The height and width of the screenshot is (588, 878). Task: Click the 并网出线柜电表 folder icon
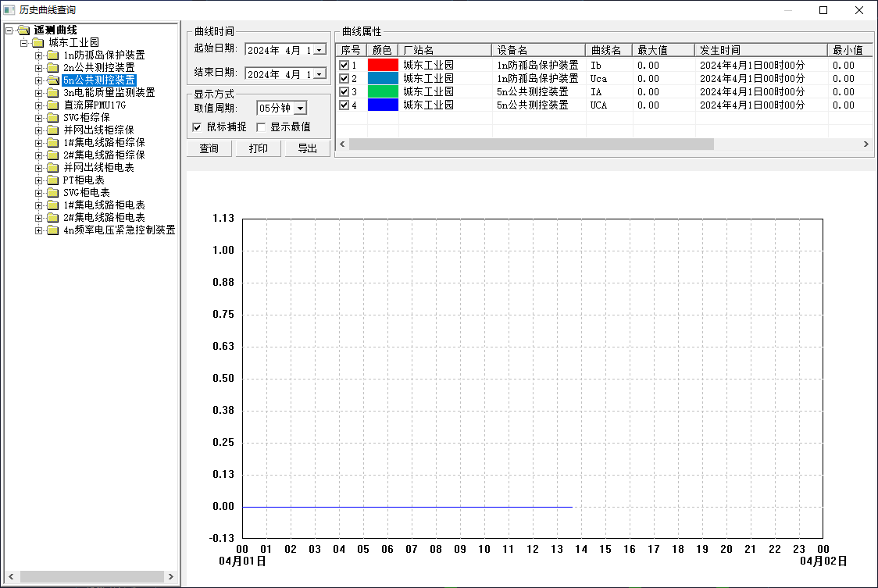52,167
